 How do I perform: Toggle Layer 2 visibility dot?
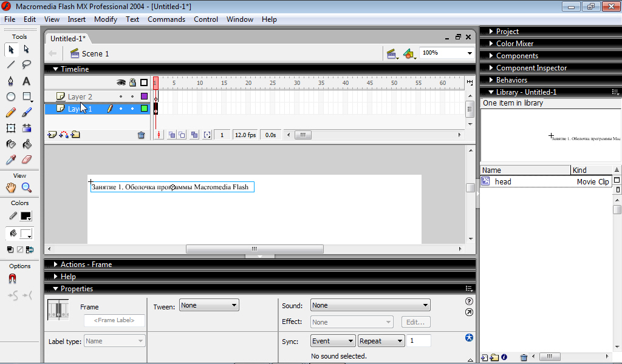[121, 96]
